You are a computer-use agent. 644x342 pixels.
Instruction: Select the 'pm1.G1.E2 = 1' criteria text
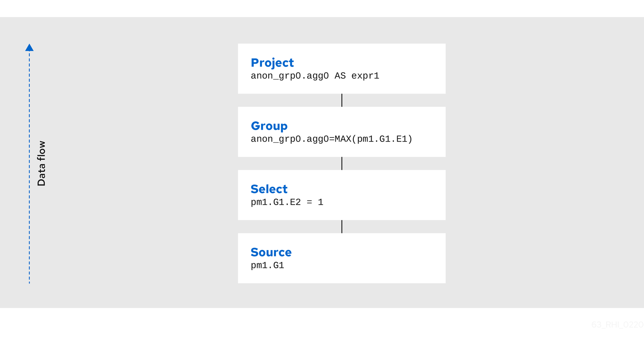287,203
